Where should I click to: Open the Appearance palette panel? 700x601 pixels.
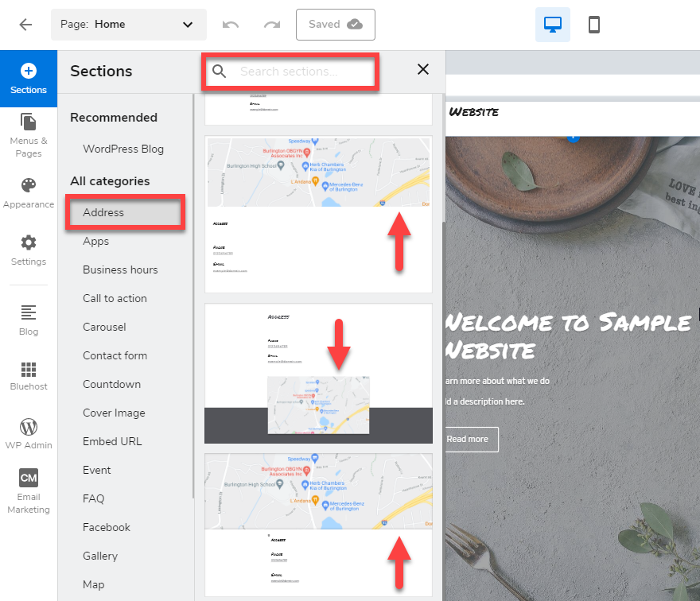[29, 193]
